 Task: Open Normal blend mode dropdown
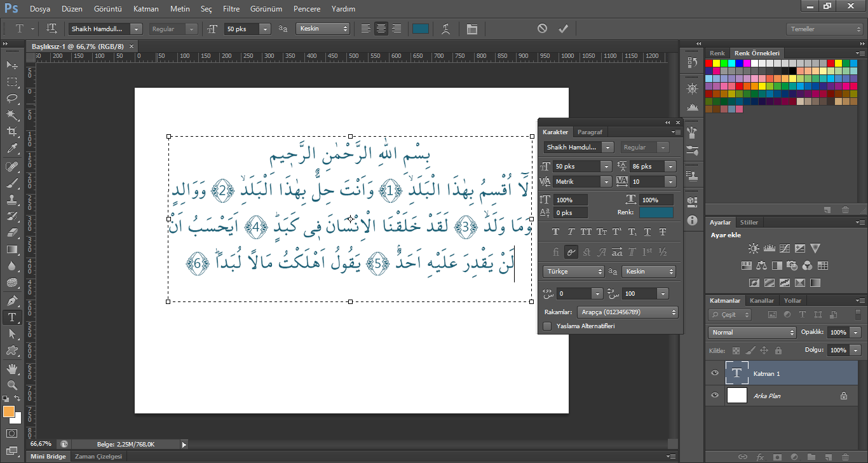coord(752,332)
